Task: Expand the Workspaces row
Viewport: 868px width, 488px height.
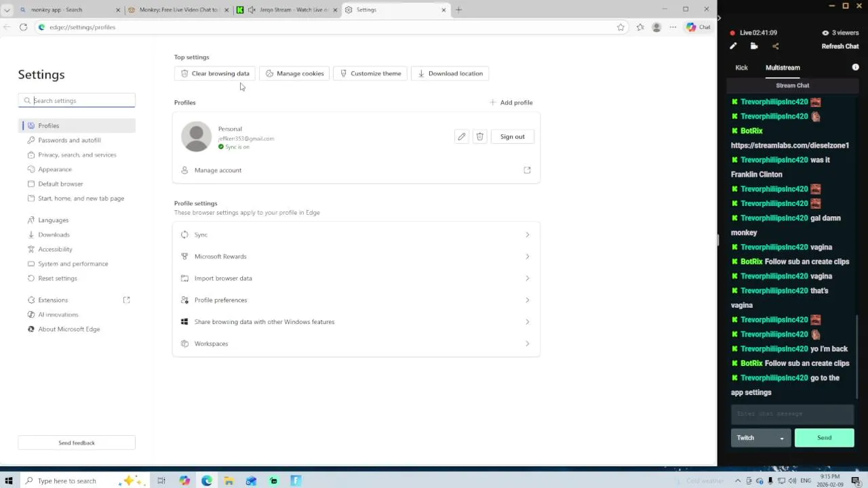Action: [356, 344]
